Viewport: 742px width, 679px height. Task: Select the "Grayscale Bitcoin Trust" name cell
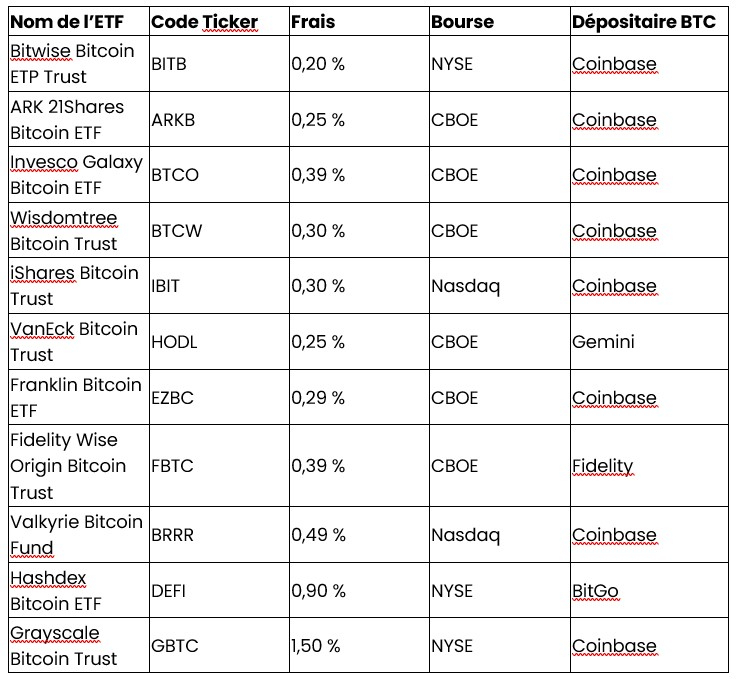pyautogui.click(x=63, y=646)
